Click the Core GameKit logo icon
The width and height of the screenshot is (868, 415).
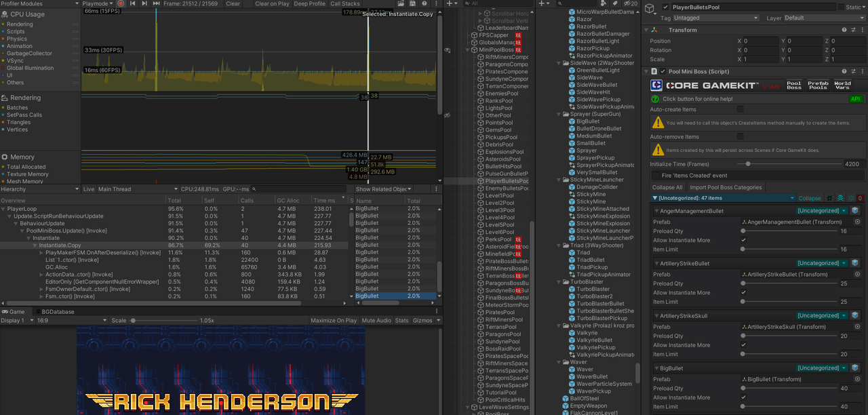pos(656,85)
